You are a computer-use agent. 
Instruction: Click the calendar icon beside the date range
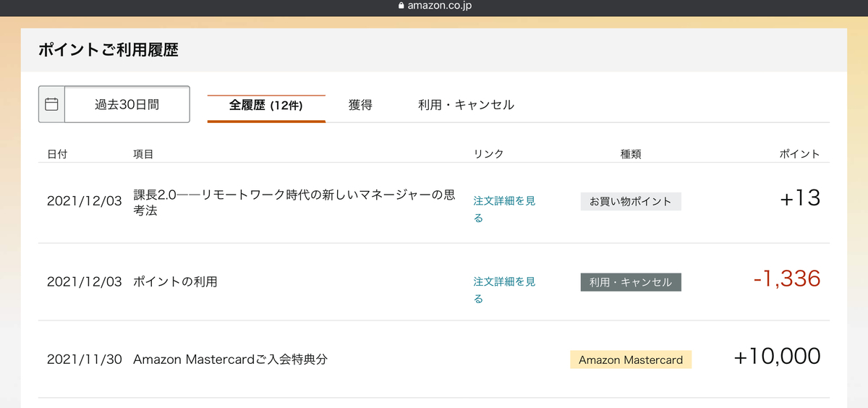(51, 104)
